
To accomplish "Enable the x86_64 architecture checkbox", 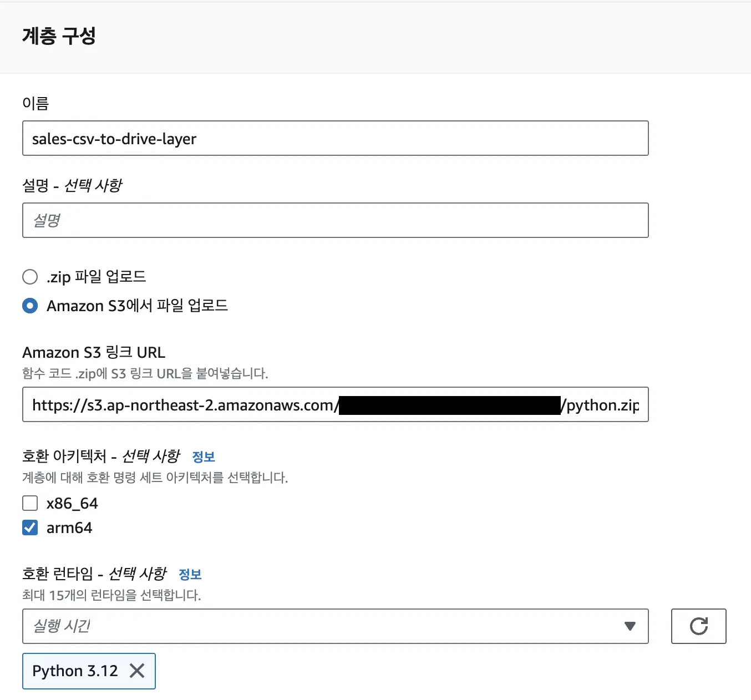I will pyautogui.click(x=30, y=503).
